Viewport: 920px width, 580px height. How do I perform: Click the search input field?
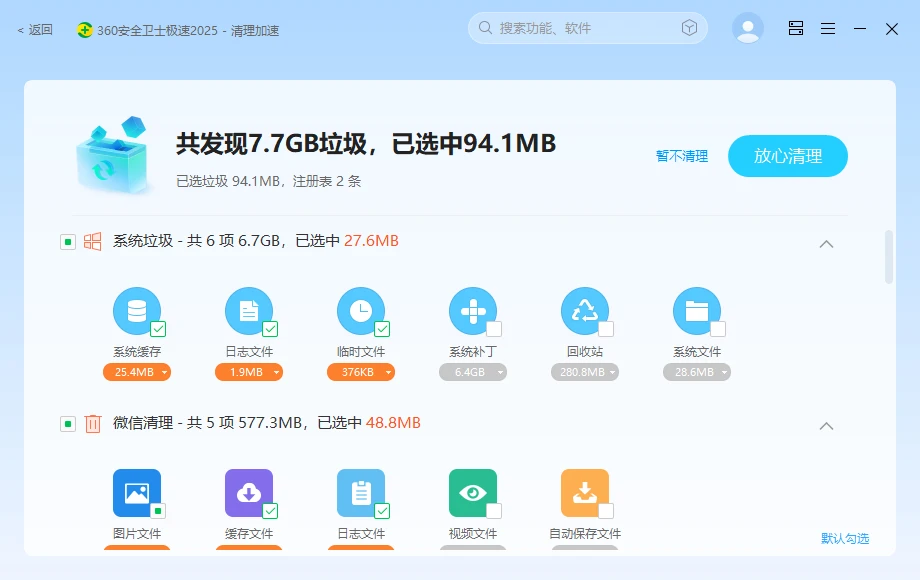tap(587, 28)
